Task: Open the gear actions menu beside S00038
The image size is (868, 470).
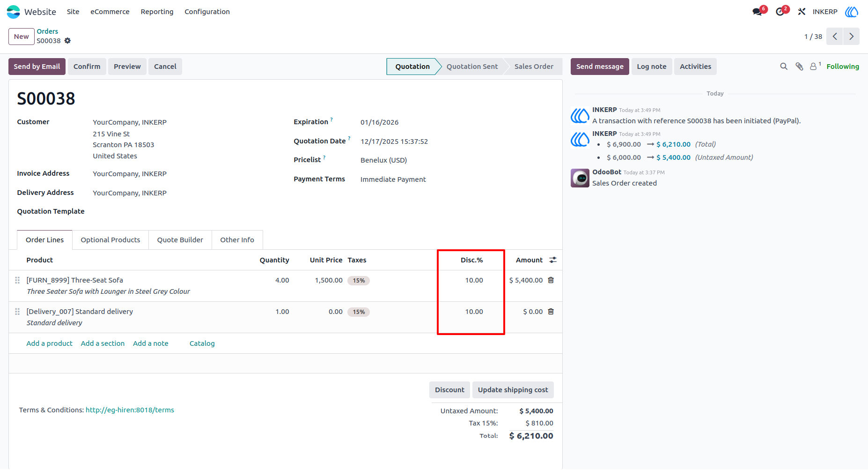Action: [67, 41]
